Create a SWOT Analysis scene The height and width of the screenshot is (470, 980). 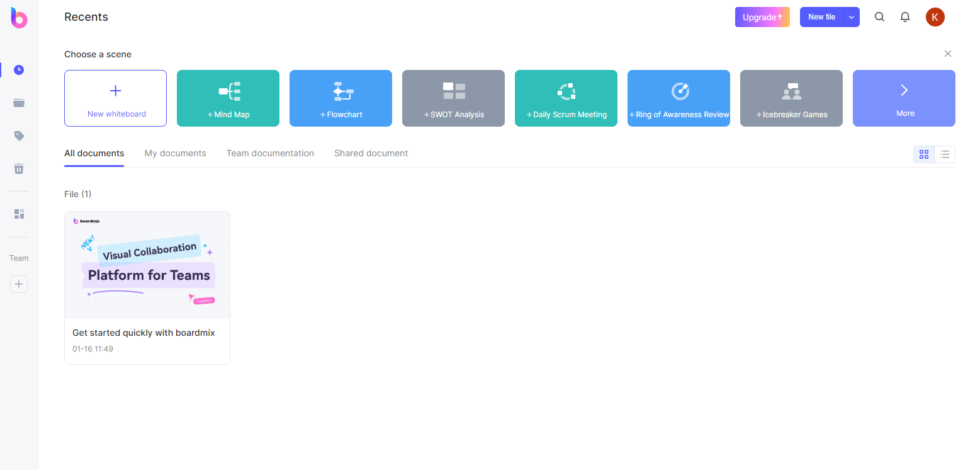tap(453, 98)
